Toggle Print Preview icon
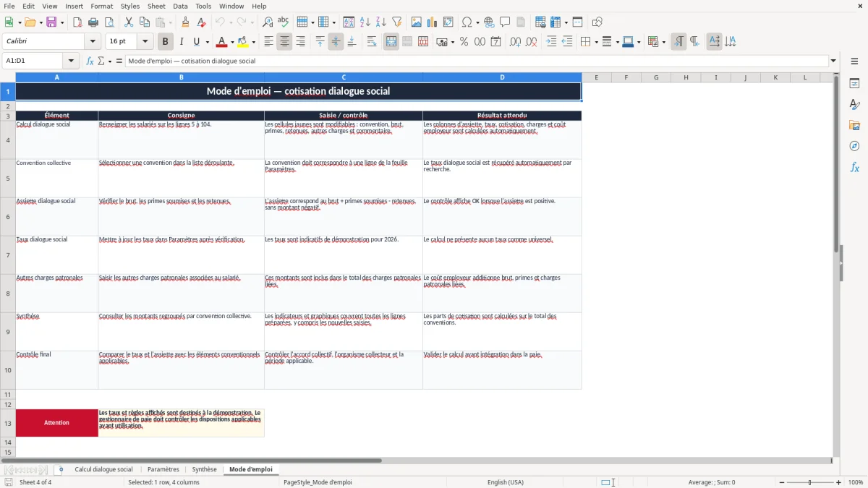868x488 pixels. [109, 22]
